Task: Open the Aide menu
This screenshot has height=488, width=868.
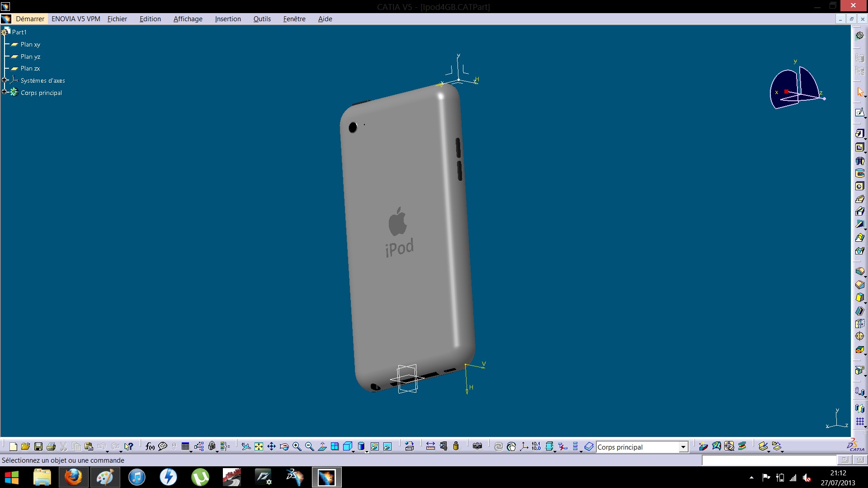Action: [x=325, y=19]
